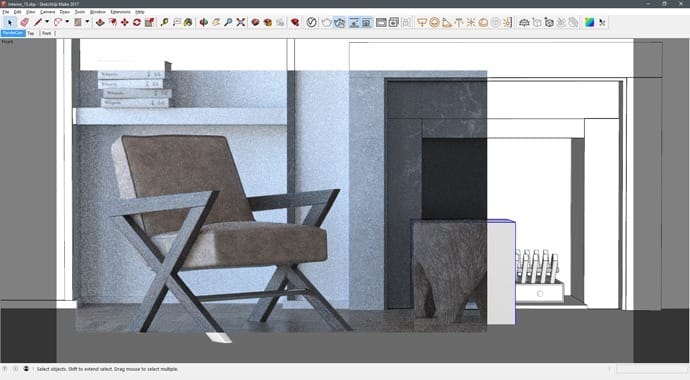Image resolution: width=690 pixels, height=380 pixels.
Task: Activate the Tape Measure tool
Action: coord(165,22)
